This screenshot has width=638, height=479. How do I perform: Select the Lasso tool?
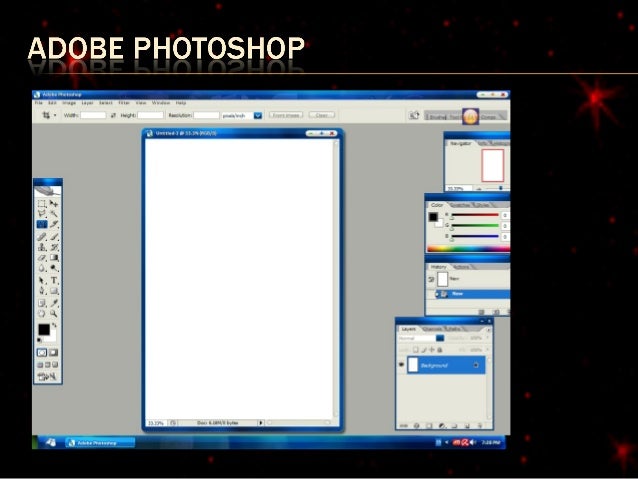[x=42, y=214]
